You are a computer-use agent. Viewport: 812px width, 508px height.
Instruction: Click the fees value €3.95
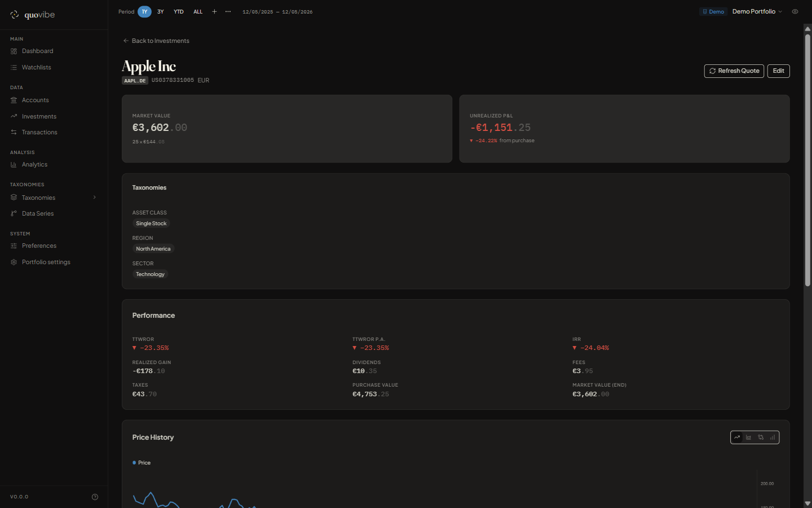click(x=583, y=371)
